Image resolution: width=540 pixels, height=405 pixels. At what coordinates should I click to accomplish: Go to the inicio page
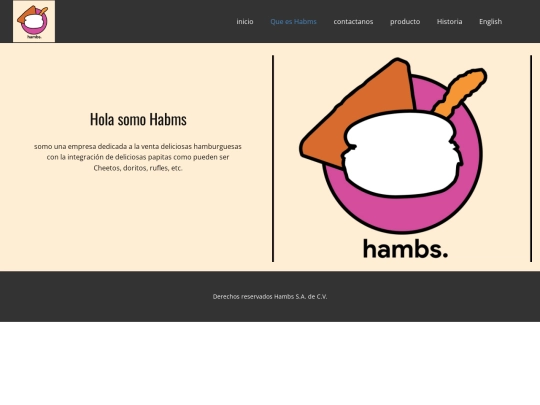click(x=245, y=21)
